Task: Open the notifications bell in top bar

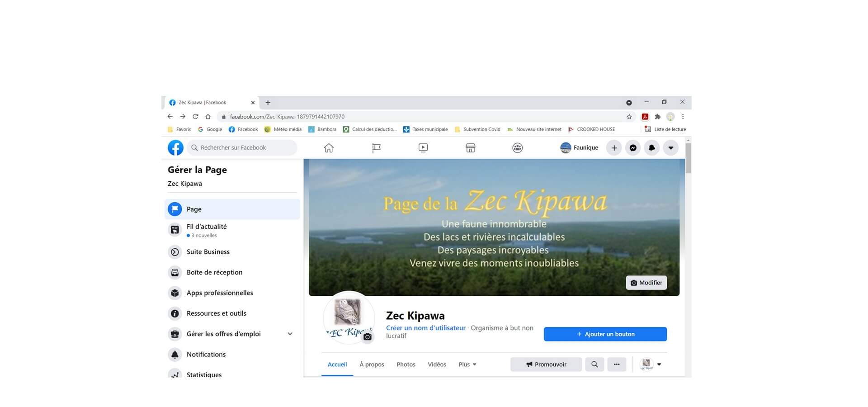Action: (652, 148)
